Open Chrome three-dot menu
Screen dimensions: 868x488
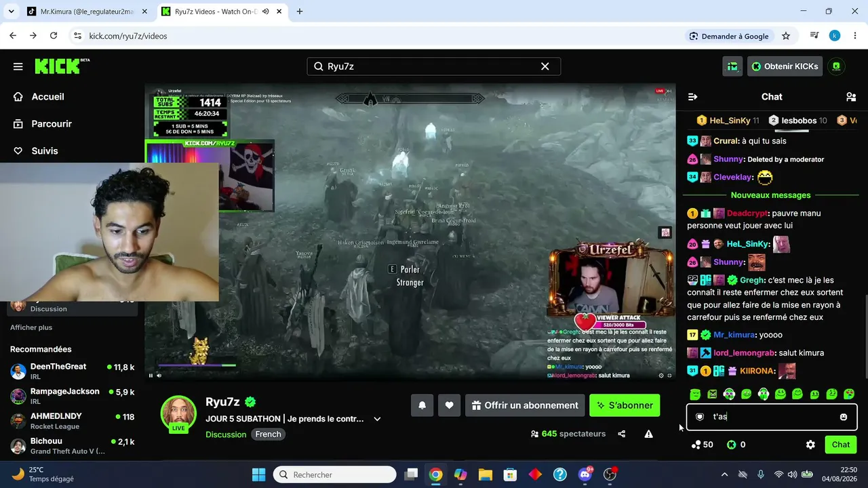(854, 36)
